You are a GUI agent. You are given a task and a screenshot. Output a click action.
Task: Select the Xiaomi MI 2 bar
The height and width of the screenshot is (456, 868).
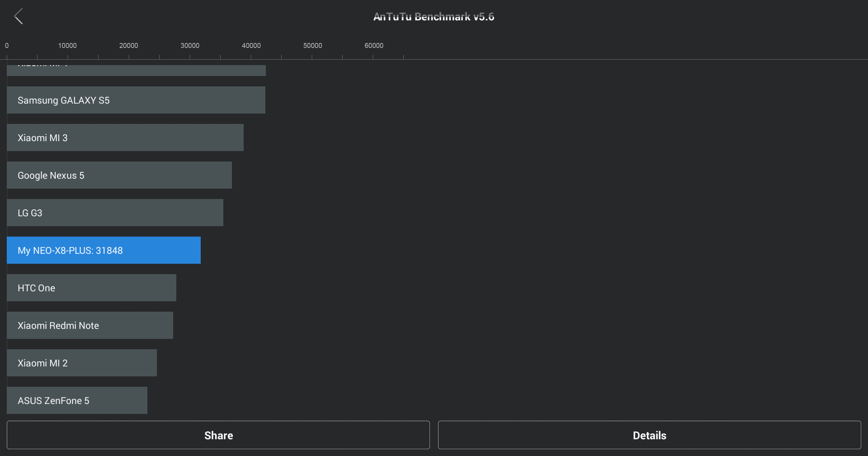tap(82, 363)
